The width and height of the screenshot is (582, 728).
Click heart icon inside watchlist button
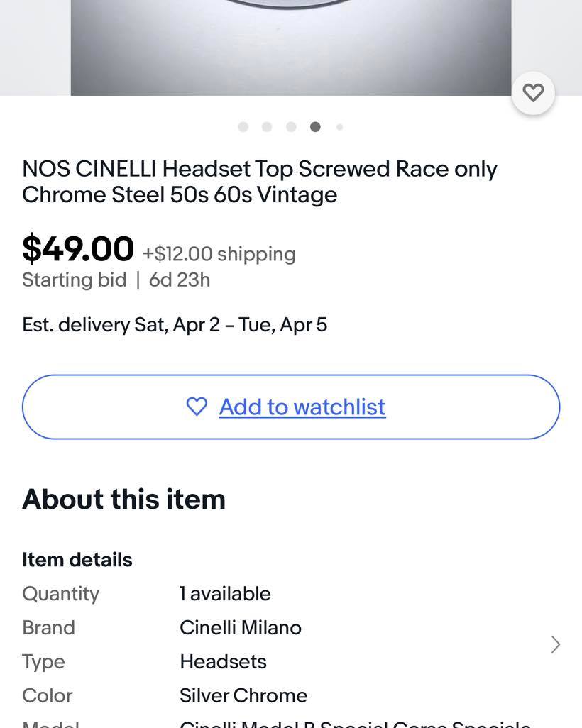[x=197, y=407]
